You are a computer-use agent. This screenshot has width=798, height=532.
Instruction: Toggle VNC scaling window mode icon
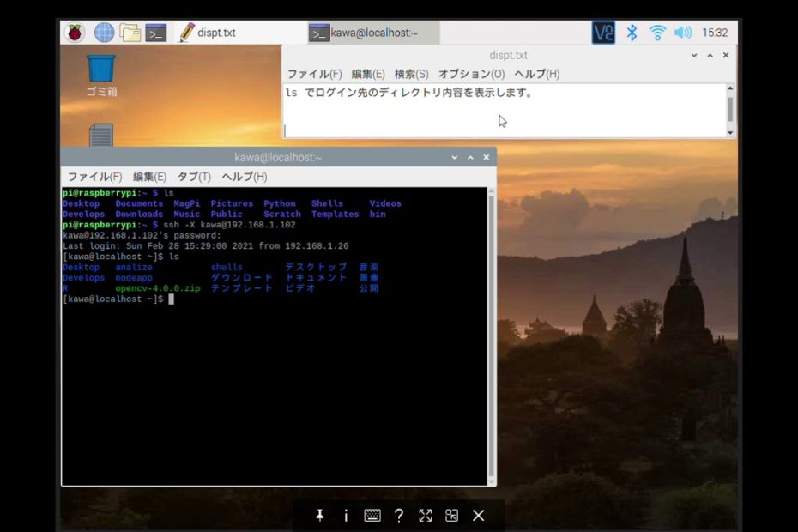tap(451, 516)
